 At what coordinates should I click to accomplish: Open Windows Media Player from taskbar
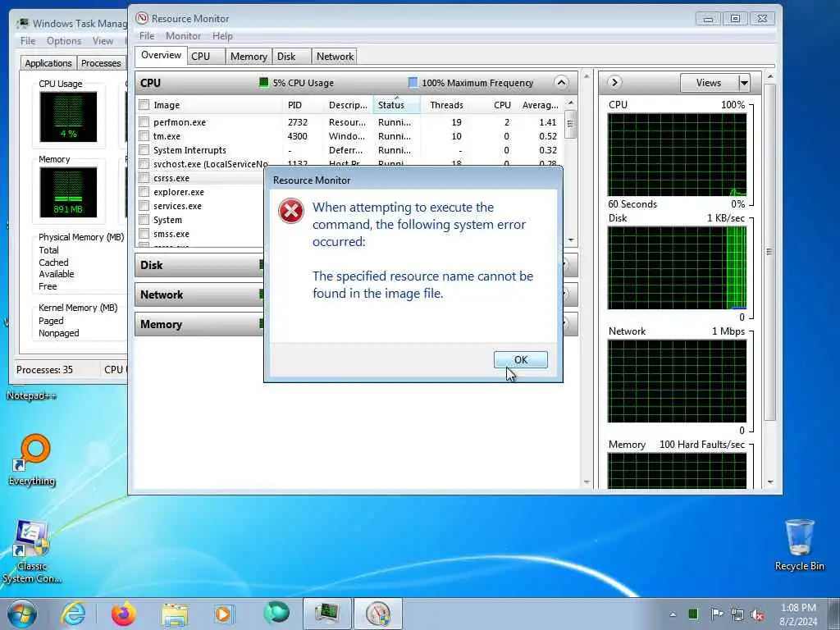(224, 614)
